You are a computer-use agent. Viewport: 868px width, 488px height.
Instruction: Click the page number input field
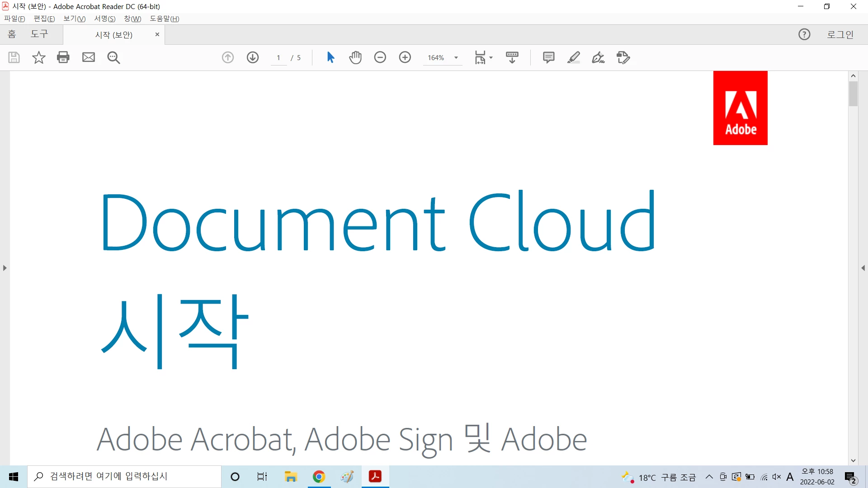(278, 58)
